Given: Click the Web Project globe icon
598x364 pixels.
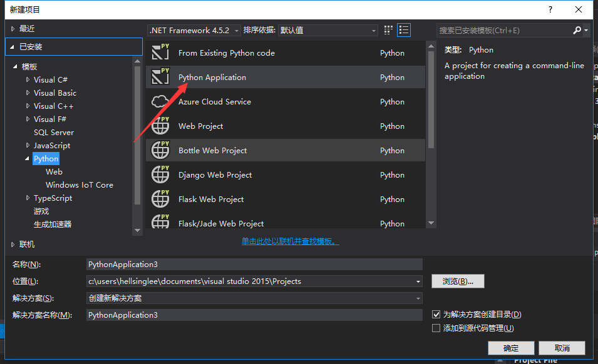Looking at the screenshot, I should pos(160,125).
